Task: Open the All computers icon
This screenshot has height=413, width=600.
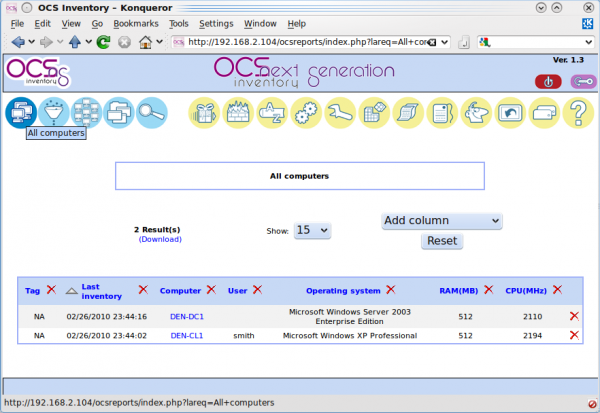Action: point(21,113)
